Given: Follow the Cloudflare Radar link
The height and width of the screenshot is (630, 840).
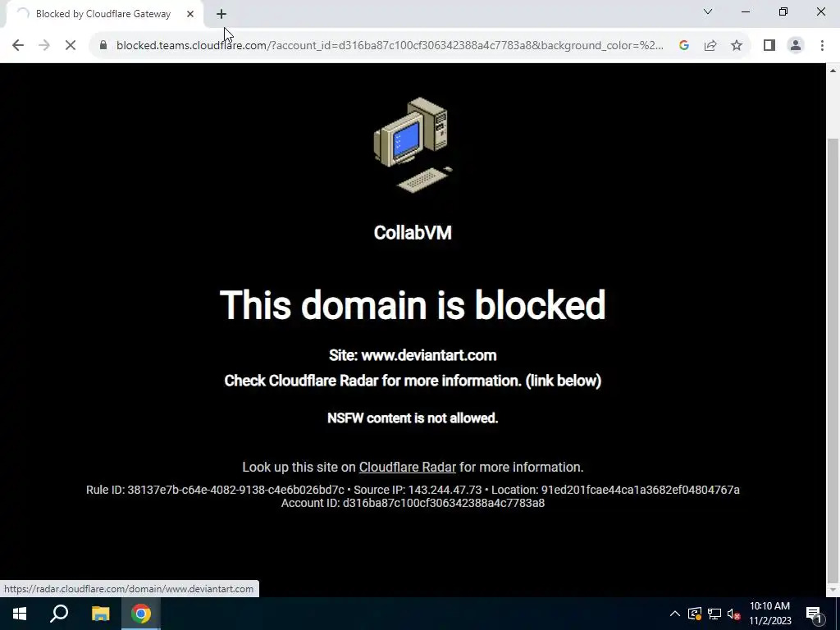Looking at the screenshot, I should point(407,467).
